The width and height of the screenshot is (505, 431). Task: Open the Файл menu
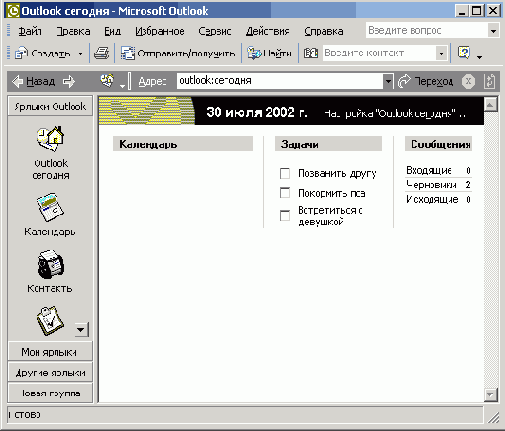tap(30, 31)
